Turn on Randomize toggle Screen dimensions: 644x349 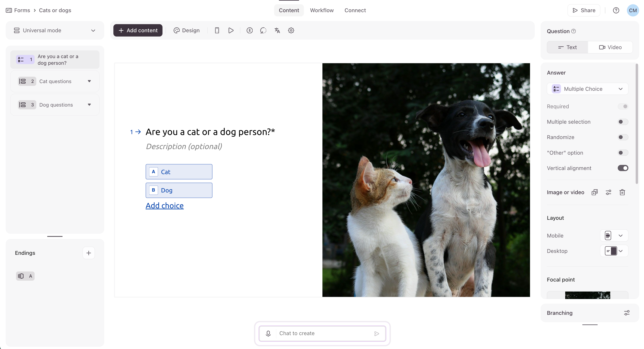(622, 137)
